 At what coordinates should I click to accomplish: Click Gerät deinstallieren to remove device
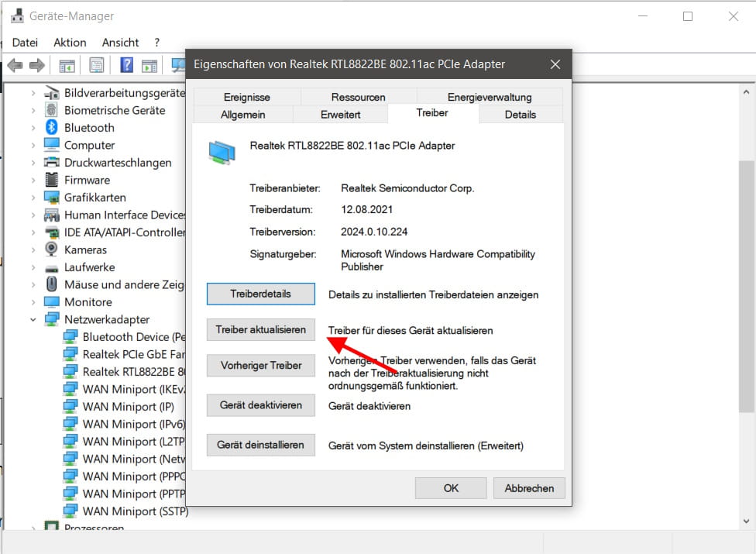(x=260, y=445)
